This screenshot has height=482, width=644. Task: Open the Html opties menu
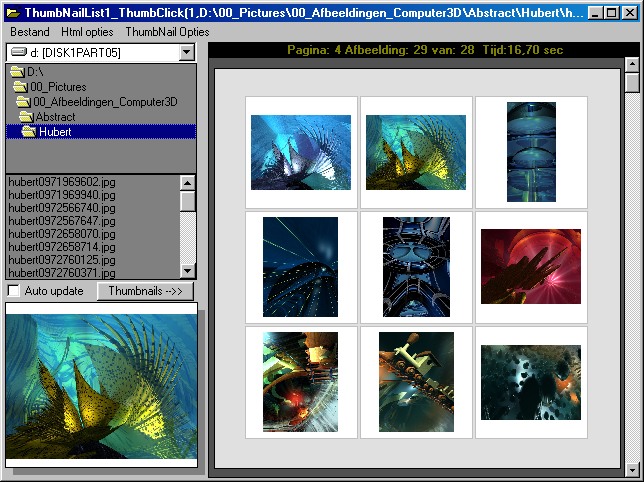pyautogui.click(x=87, y=32)
